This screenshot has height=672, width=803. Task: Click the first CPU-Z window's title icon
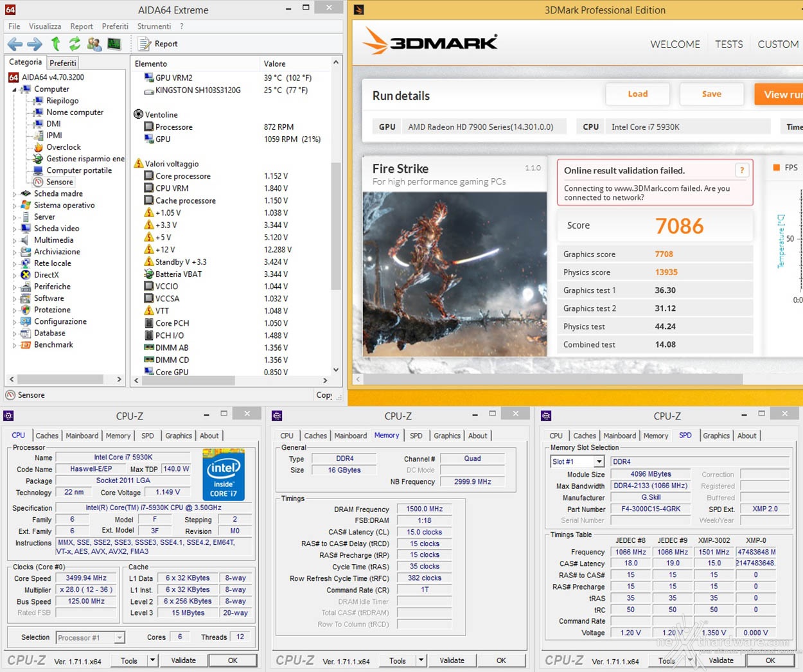[8, 416]
